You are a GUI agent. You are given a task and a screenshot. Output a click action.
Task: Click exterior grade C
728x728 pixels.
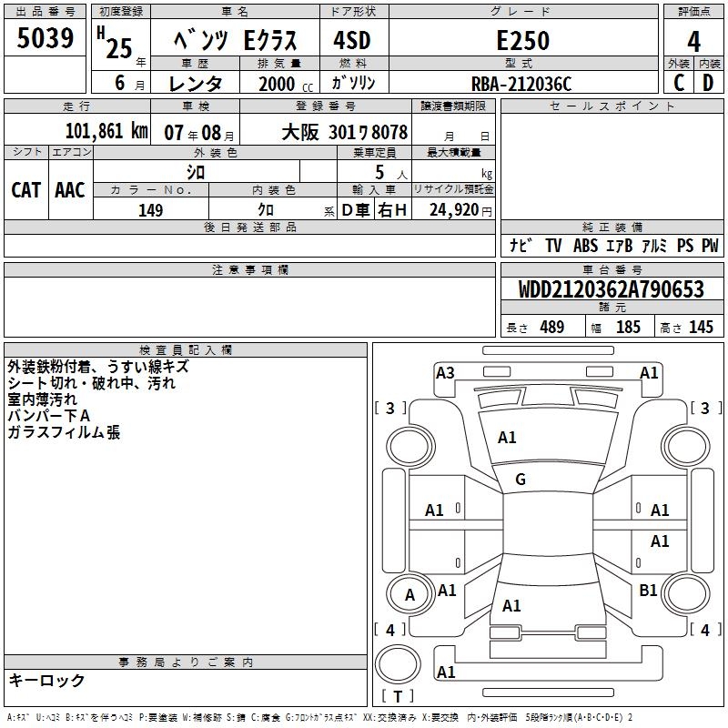click(x=679, y=83)
